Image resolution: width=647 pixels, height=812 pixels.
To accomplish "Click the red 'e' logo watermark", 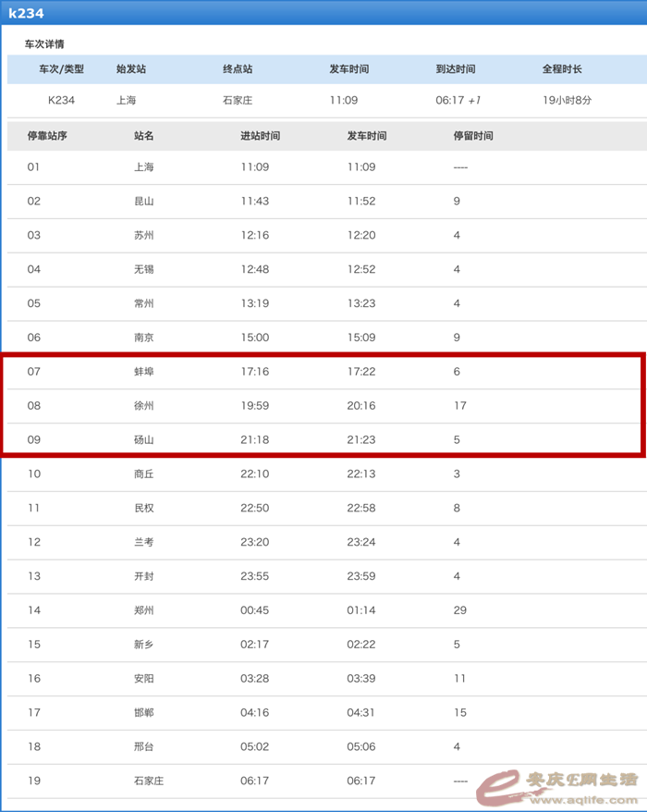I will coord(504,783).
